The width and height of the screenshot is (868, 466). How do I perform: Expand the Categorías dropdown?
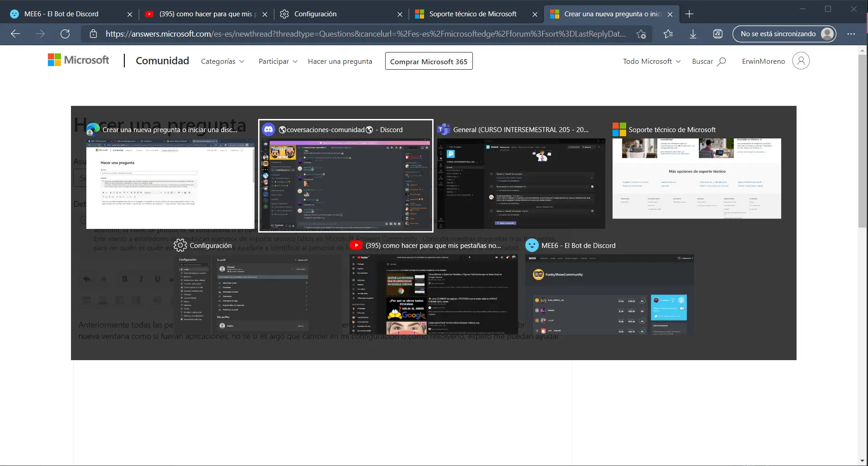pos(222,62)
